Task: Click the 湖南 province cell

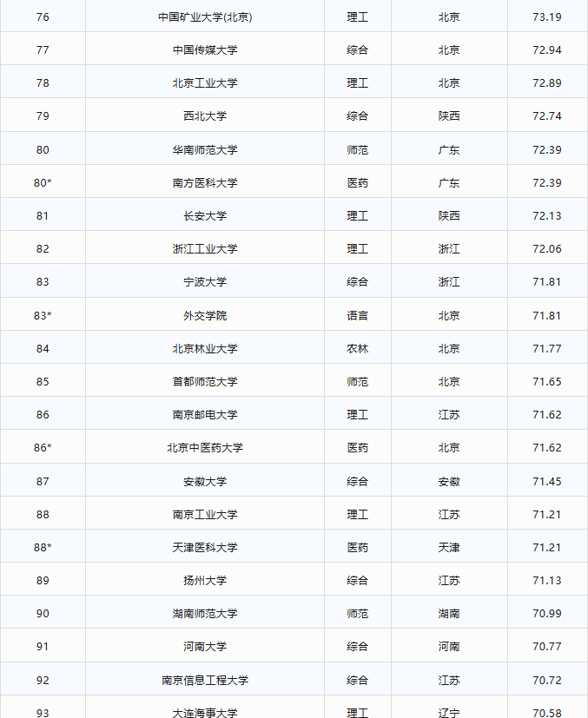Action: 449,614
